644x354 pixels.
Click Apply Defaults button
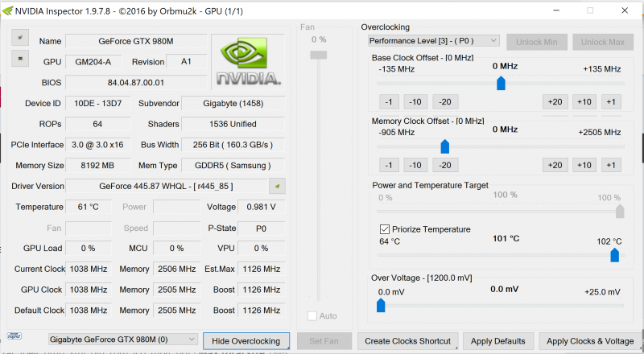pyautogui.click(x=497, y=341)
